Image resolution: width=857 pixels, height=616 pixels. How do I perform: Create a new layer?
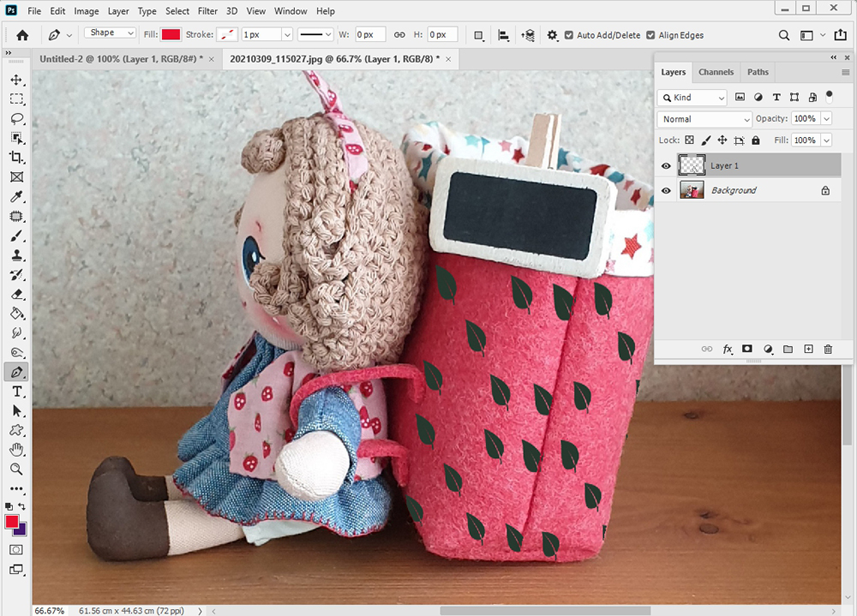point(808,349)
